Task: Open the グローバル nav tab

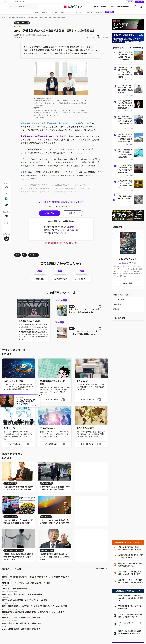Action: pyautogui.click(x=80, y=12)
